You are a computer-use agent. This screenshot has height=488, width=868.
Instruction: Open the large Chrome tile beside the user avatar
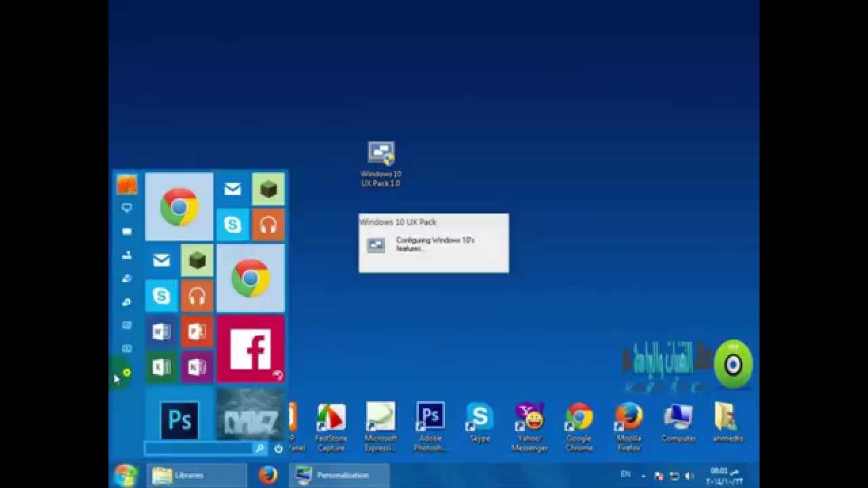pyautogui.click(x=179, y=207)
